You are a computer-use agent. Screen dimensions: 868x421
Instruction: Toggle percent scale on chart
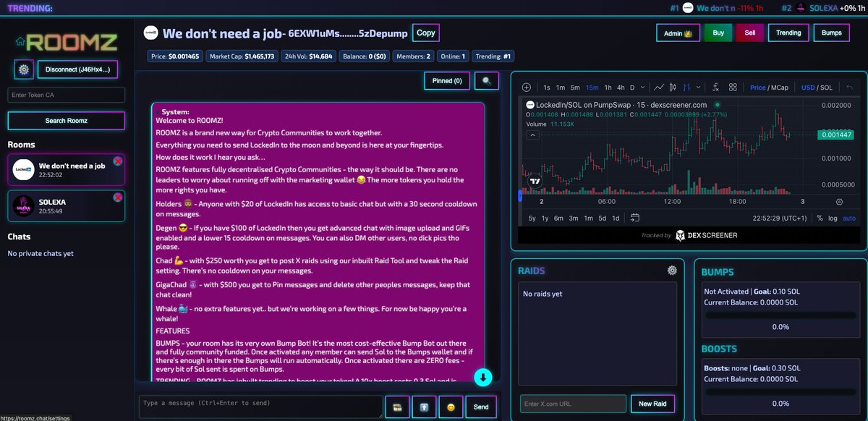coord(820,218)
